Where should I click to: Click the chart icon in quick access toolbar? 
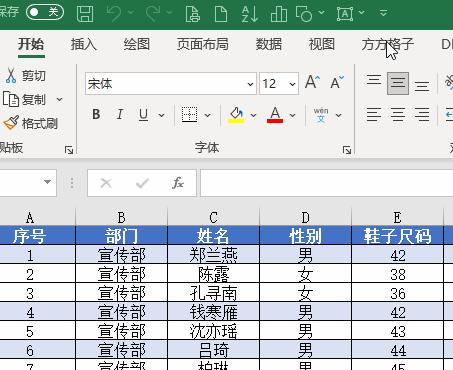(279, 14)
